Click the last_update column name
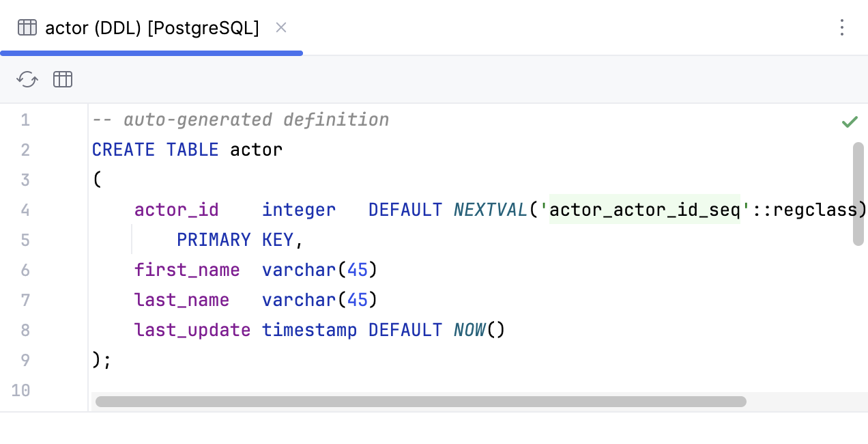This screenshot has width=868, height=444. [192, 330]
